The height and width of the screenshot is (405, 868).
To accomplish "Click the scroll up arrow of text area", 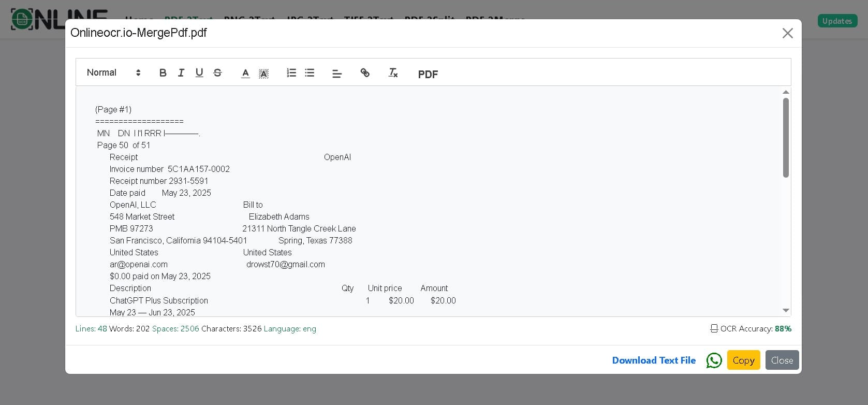I will point(786,92).
